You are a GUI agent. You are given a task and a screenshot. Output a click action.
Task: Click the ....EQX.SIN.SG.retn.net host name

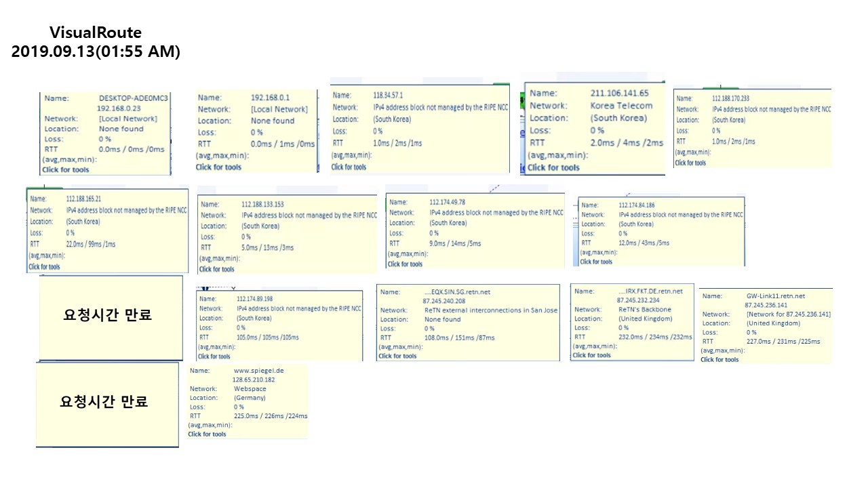(x=457, y=292)
